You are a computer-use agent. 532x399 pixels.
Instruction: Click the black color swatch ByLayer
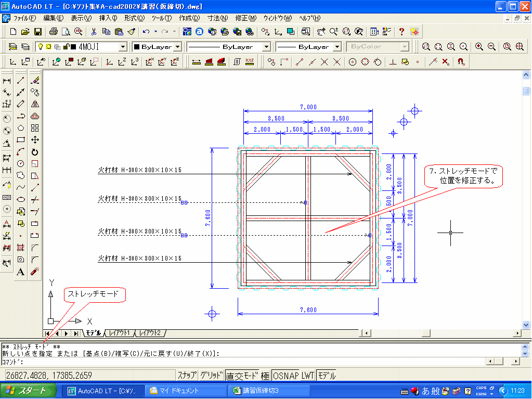[x=137, y=47]
